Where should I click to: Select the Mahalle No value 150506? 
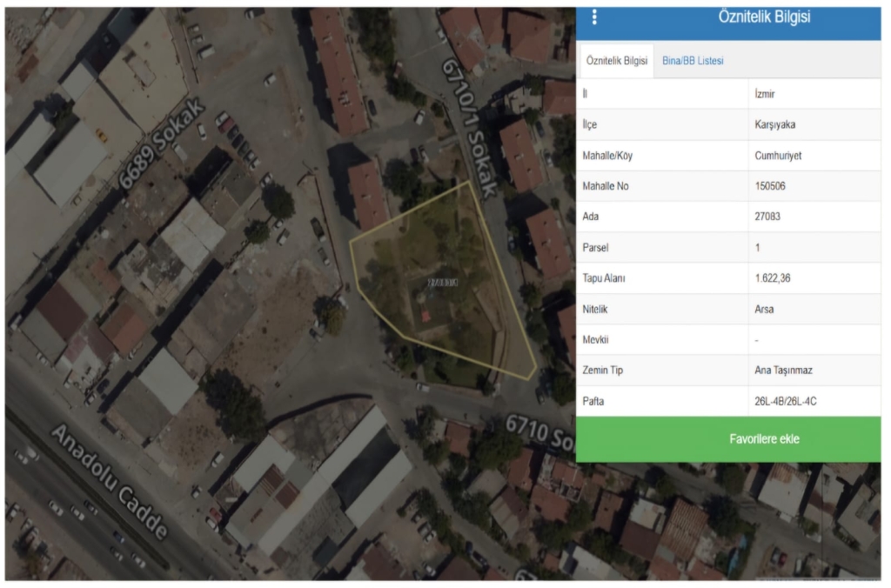[773, 187]
